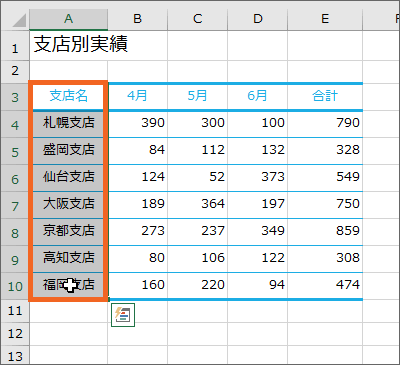
Task: Select row 10 header
Action: tap(15, 286)
